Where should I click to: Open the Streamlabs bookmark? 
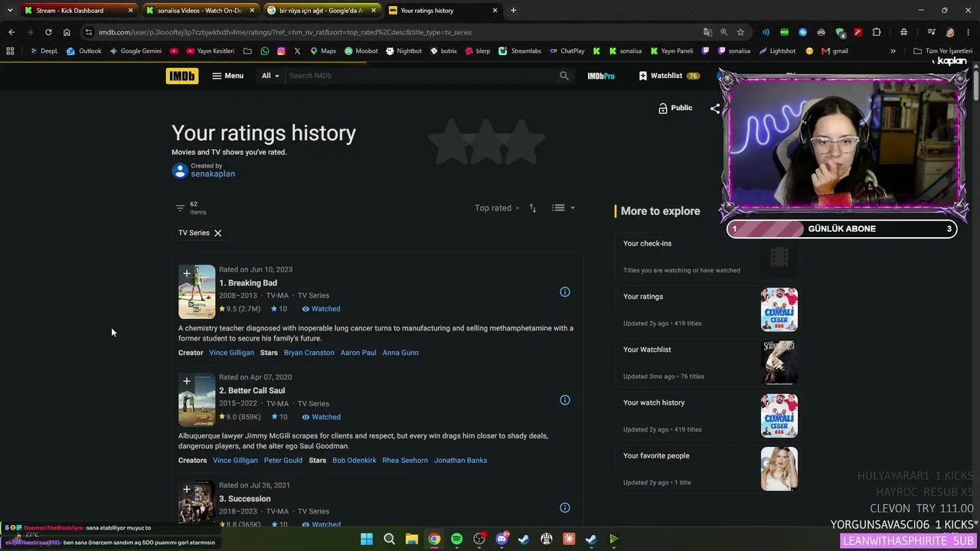point(520,51)
